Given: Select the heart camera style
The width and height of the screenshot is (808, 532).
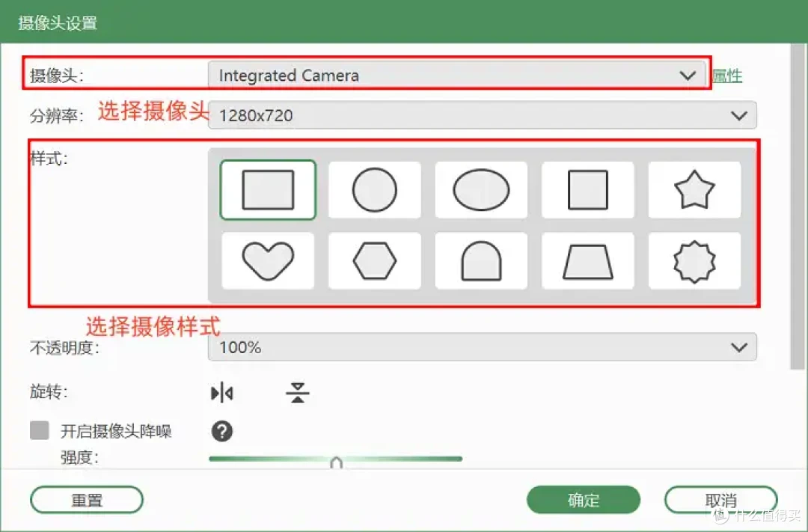Looking at the screenshot, I should (x=267, y=261).
